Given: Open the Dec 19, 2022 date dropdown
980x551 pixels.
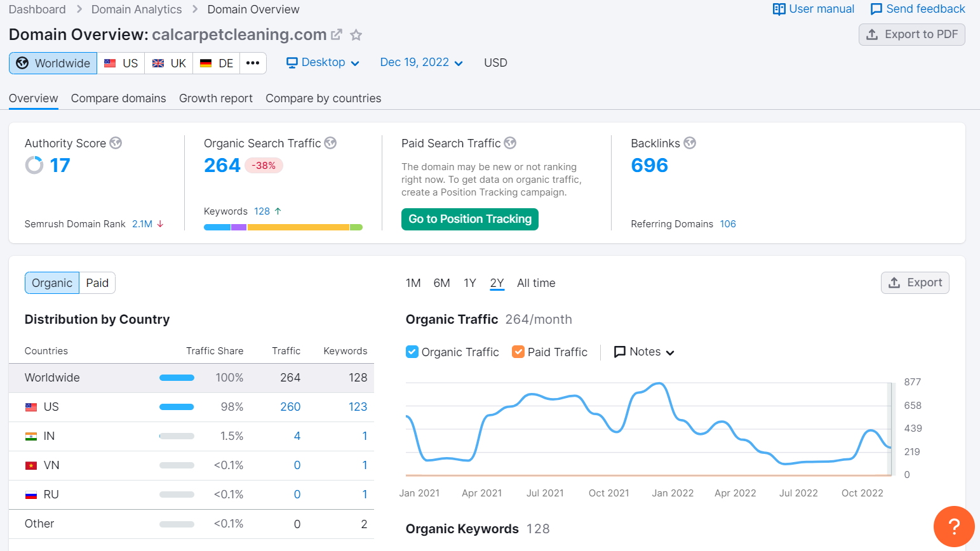Looking at the screenshot, I should point(421,62).
